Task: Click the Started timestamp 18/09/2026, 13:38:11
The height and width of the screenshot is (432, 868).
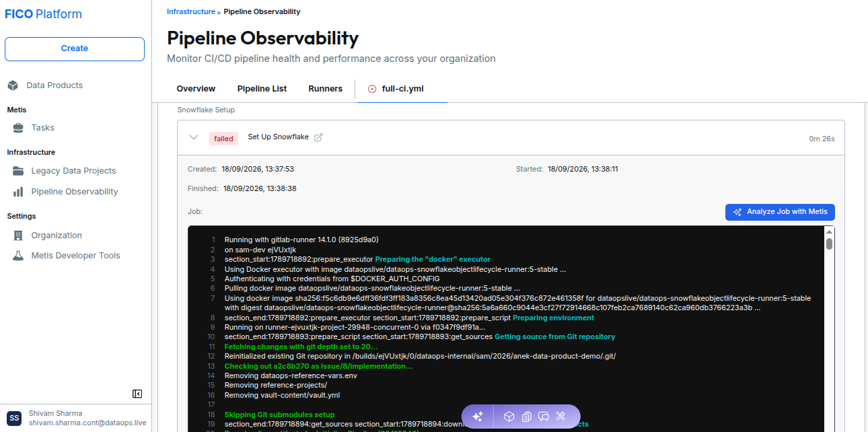Action: tap(583, 169)
